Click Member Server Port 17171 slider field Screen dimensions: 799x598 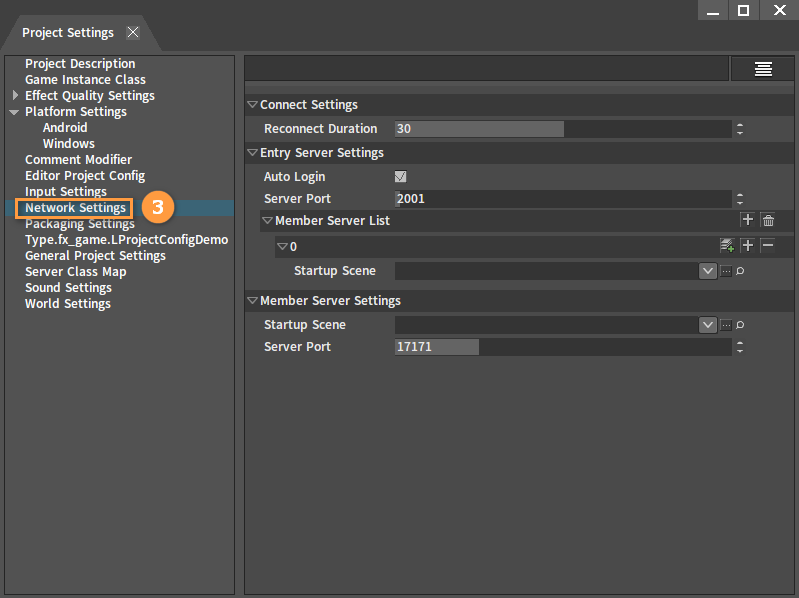[x=563, y=347]
